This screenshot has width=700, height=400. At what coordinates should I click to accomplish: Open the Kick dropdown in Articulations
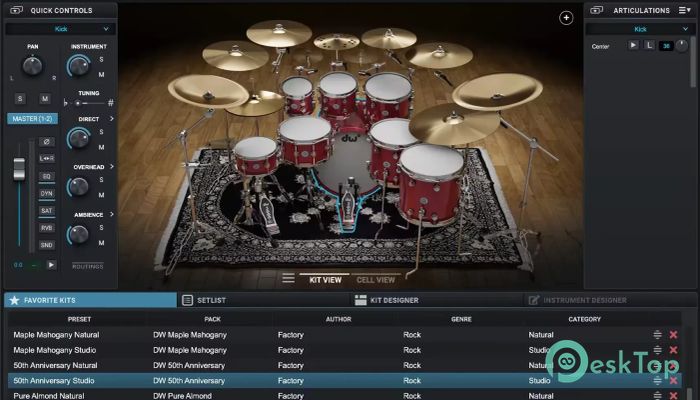point(639,29)
